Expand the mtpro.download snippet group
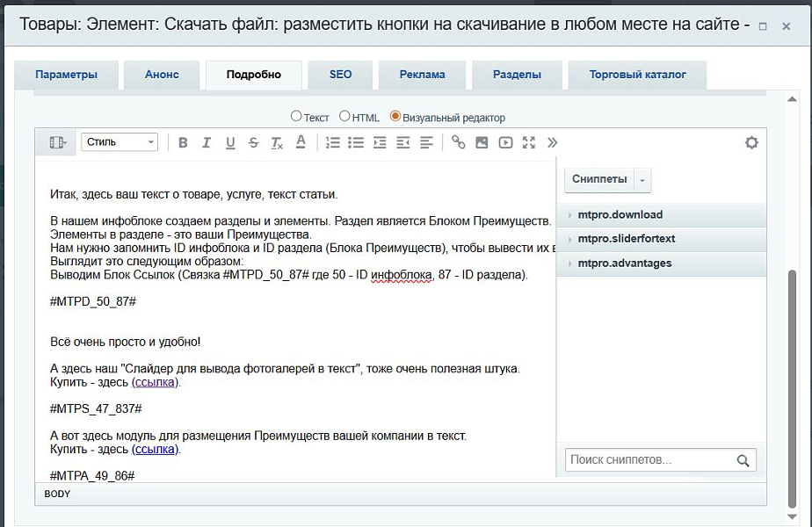The width and height of the screenshot is (812, 527). (662, 215)
